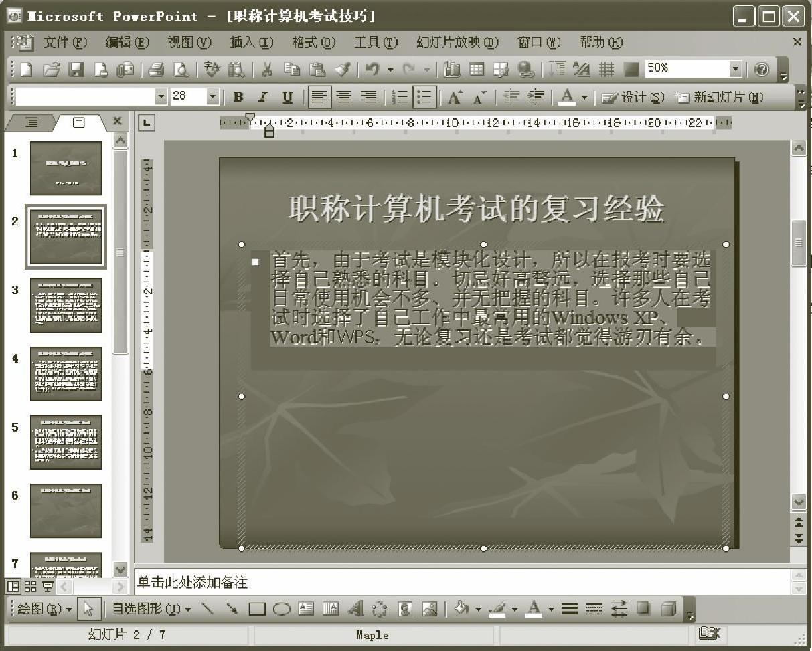Viewport: 812px width, 651px height.
Task: Click the 新幻灯片(N) button
Action: (720, 98)
